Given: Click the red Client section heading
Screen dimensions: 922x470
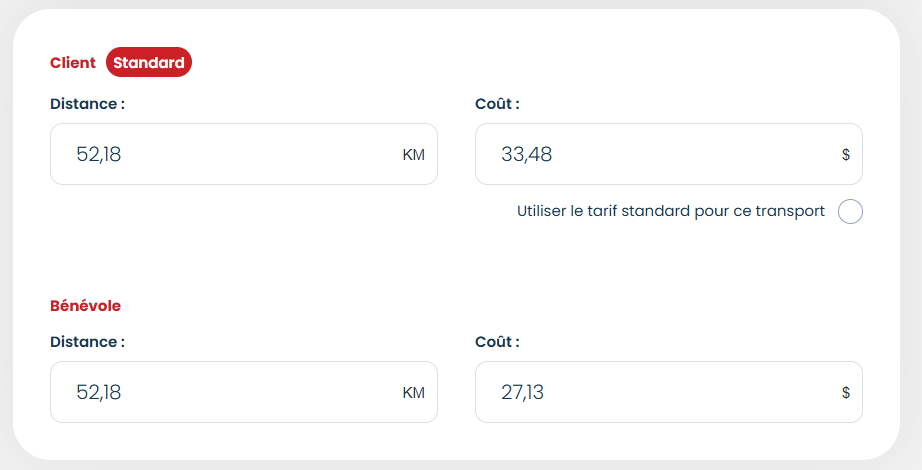Looking at the screenshot, I should (73, 63).
